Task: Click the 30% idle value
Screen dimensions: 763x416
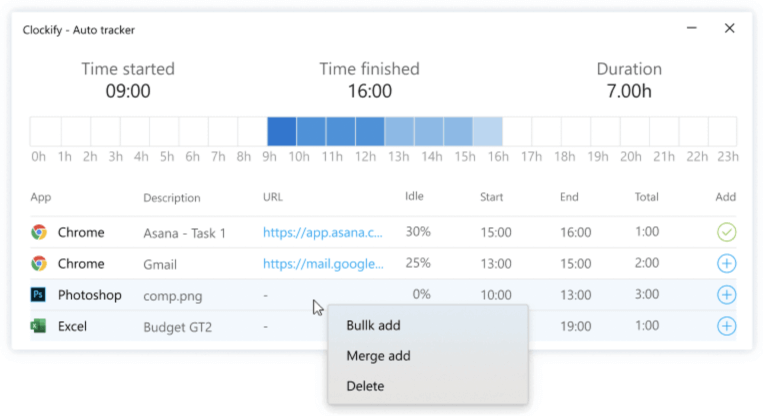Action: click(418, 232)
